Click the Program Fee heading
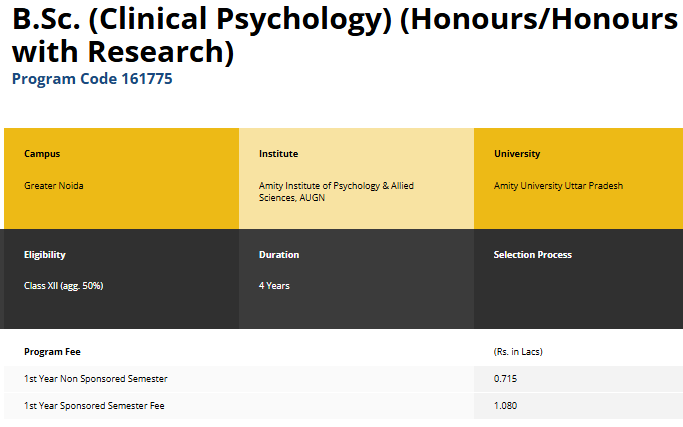The height and width of the screenshot is (427, 683). 52,352
